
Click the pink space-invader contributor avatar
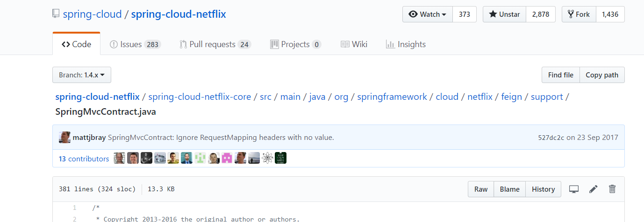227,158
